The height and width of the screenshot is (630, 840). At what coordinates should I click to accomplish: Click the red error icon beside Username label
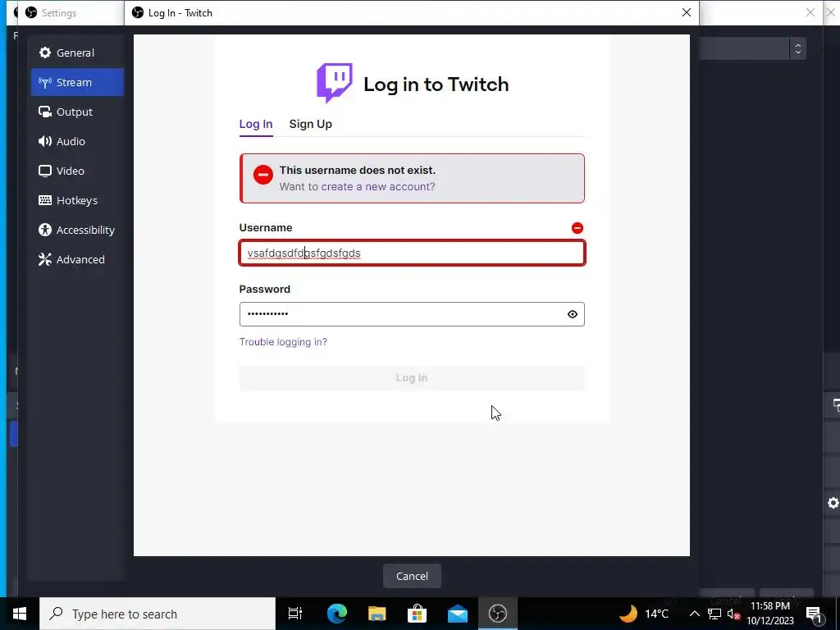click(577, 228)
